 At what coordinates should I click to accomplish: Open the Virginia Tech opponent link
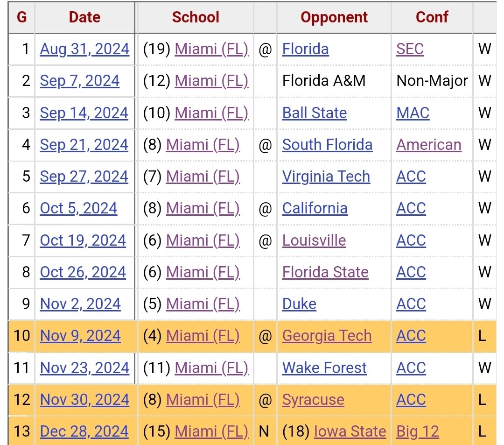click(x=326, y=177)
